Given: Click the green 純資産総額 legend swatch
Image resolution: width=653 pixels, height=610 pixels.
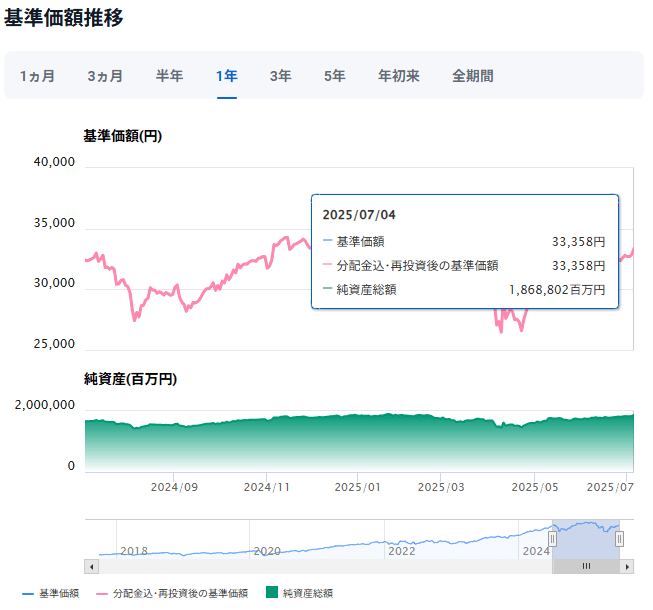Looking at the screenshot, I should pyautogui.click(x=272, y=592).
